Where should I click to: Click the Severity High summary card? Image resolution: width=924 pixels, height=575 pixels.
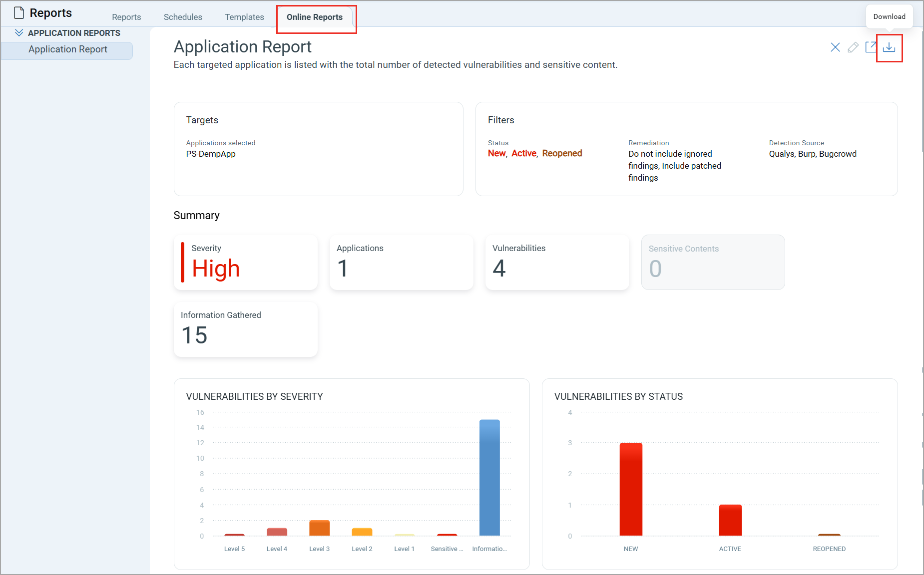click(246, 263)
